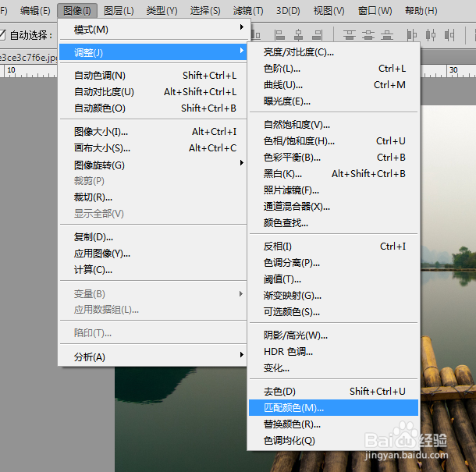
Task: Open the 编辑(E) menu
Action: tap(35, 11)
